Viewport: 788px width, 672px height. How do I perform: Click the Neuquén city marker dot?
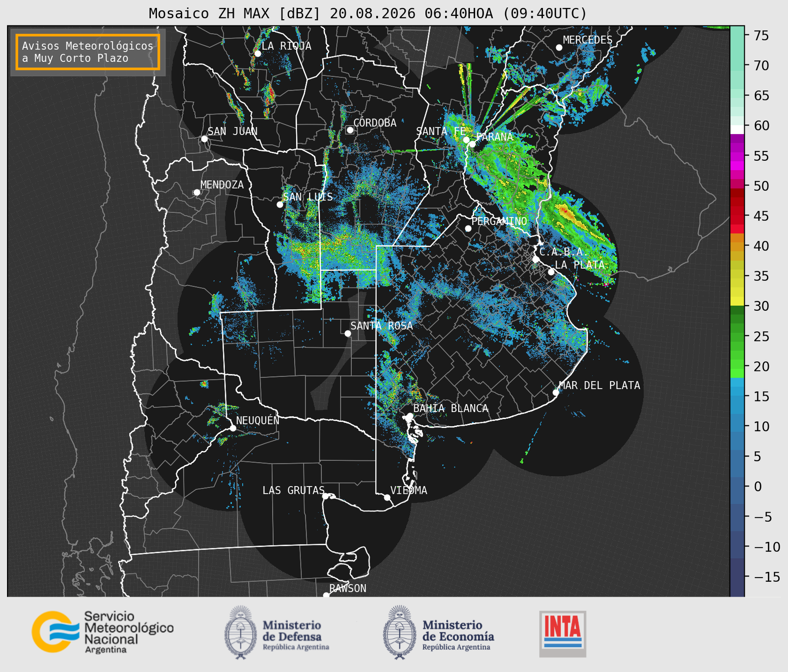(233, 428)
